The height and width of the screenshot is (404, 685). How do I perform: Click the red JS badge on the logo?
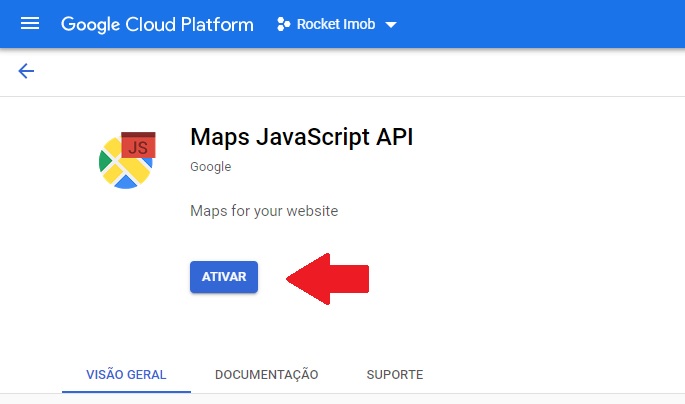[x=139, y=147]
